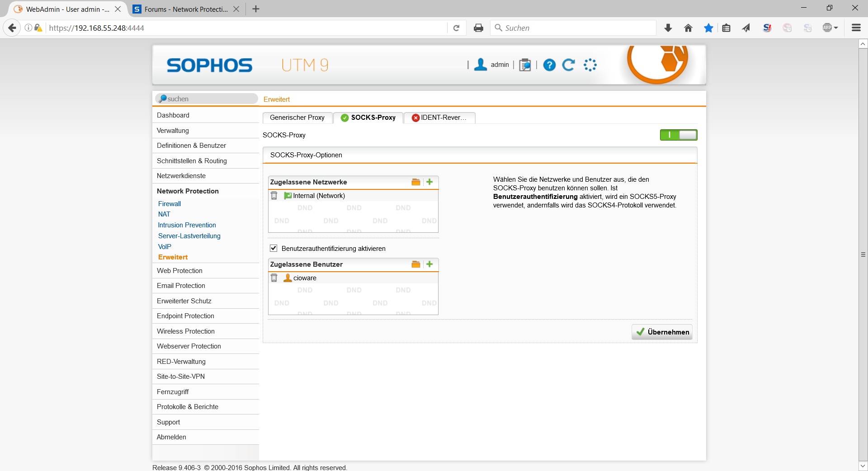Uncheck Benutzerauthentifizierung aktivieren checkbox
Image resolution: width=868 pixels, height=471 pixels.
click(x=274, y=248)
